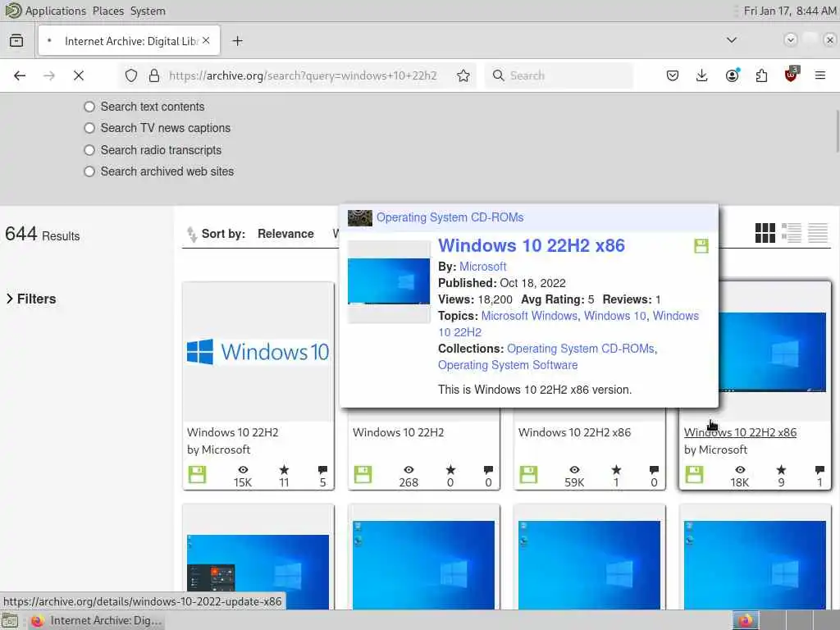Open the Places menu
The width and height of the screenshot is (840, 630).
click(107, 11)
